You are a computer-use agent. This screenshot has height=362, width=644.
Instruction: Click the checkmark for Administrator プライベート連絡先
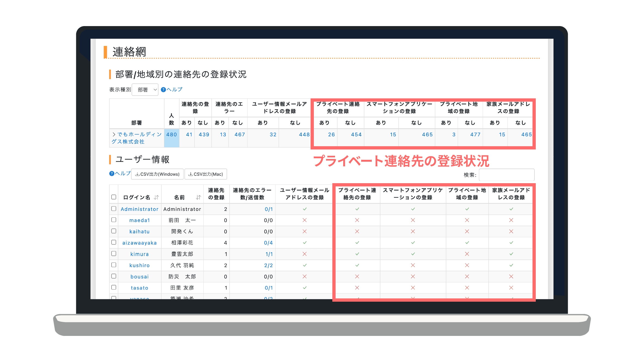tap(357, 209)
